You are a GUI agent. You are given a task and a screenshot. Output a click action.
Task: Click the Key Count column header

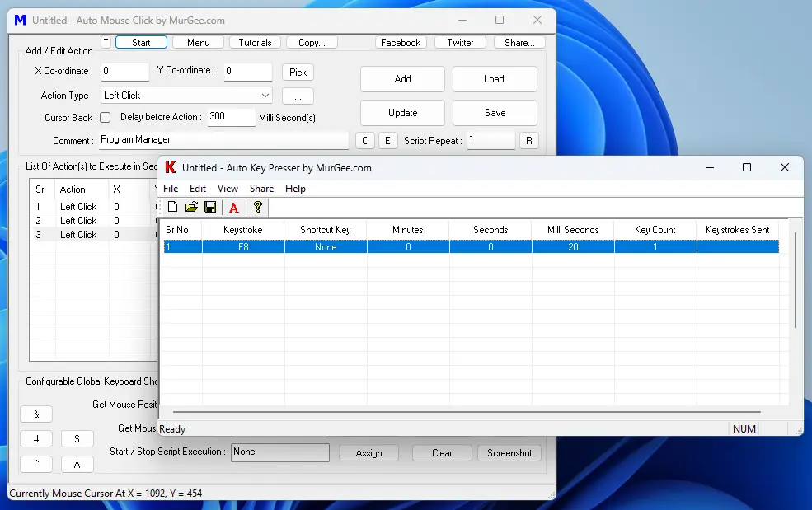point(655,229)
